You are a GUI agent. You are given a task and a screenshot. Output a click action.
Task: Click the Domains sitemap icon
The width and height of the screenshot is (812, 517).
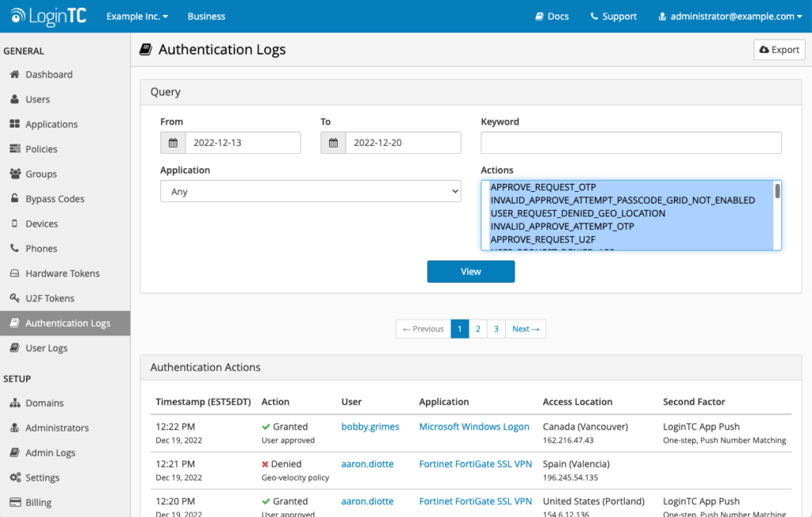point(14,403)
